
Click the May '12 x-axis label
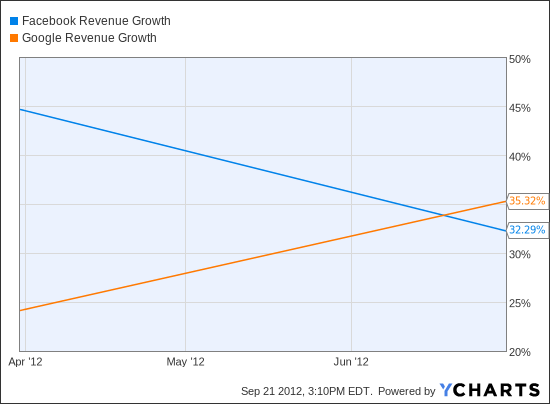(186, 362)
